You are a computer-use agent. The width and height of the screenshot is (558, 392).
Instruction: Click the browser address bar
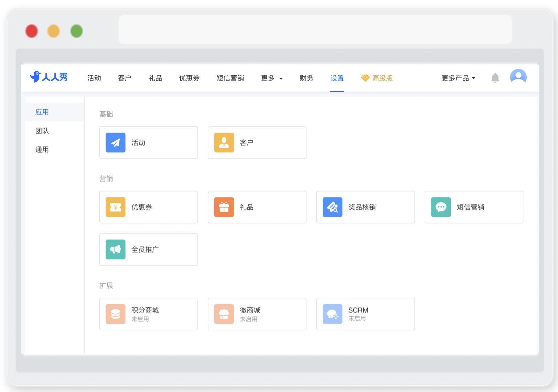tap(315, 29)
